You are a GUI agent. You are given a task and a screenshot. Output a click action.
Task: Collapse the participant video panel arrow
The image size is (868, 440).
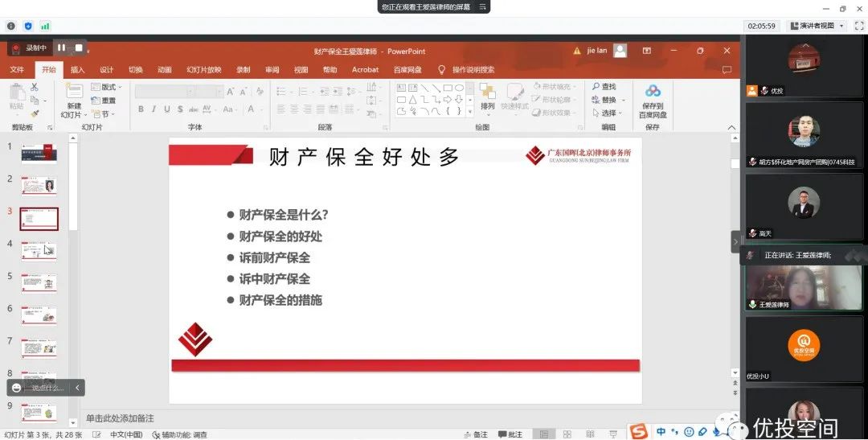(x=735, y=241)
